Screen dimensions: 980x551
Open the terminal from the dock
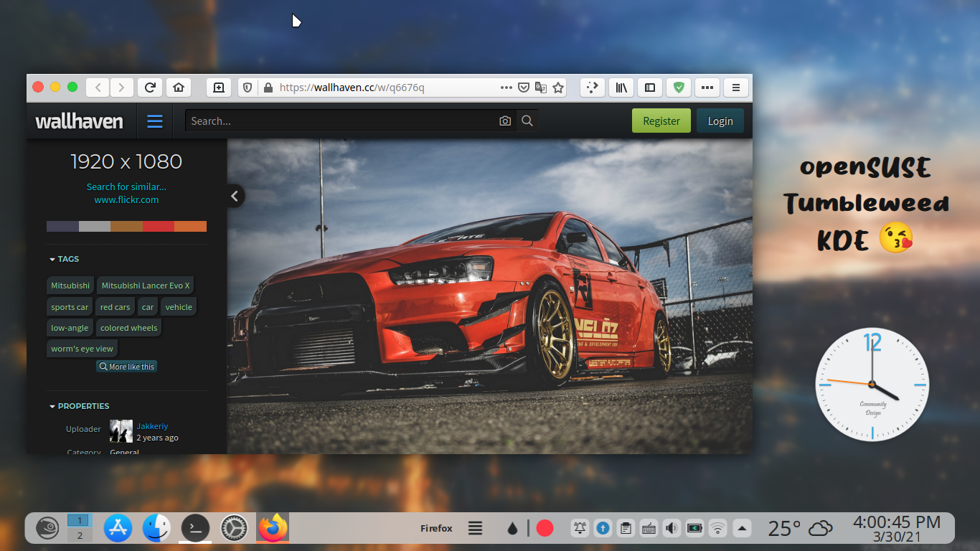(x=195, y=528)
